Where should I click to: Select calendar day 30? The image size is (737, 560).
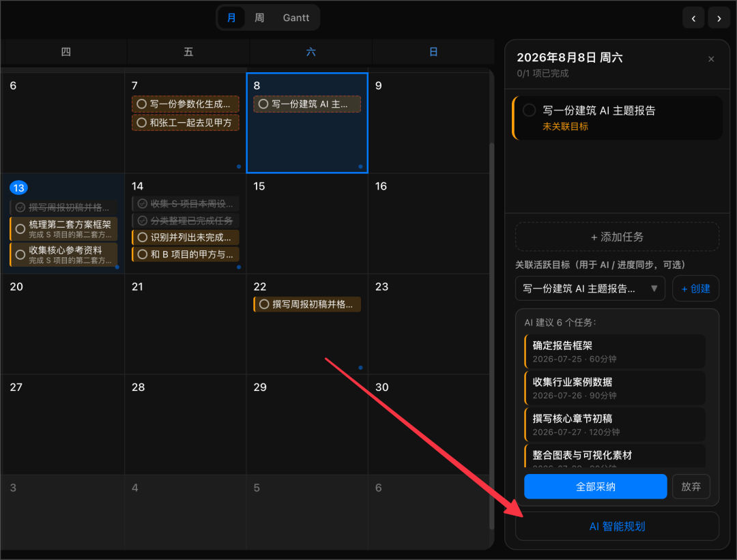tap(428, 425)
